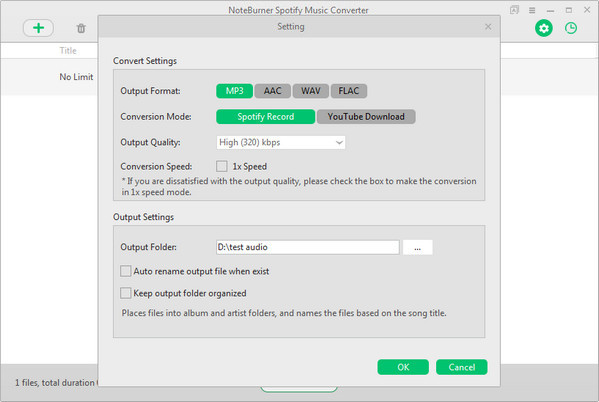Open the green gear settings icon
599x402 pixels.
544,28
